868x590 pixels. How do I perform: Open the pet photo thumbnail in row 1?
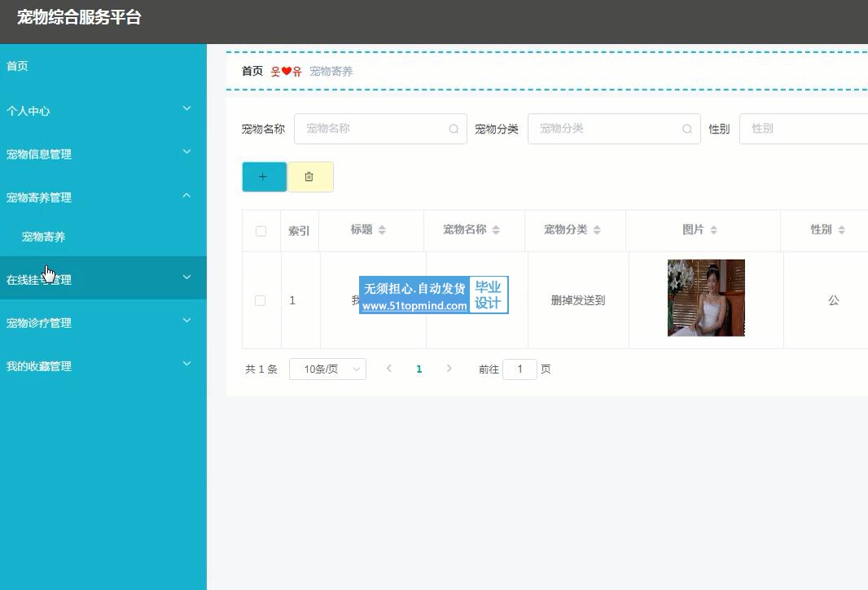(x=706, y=298)
